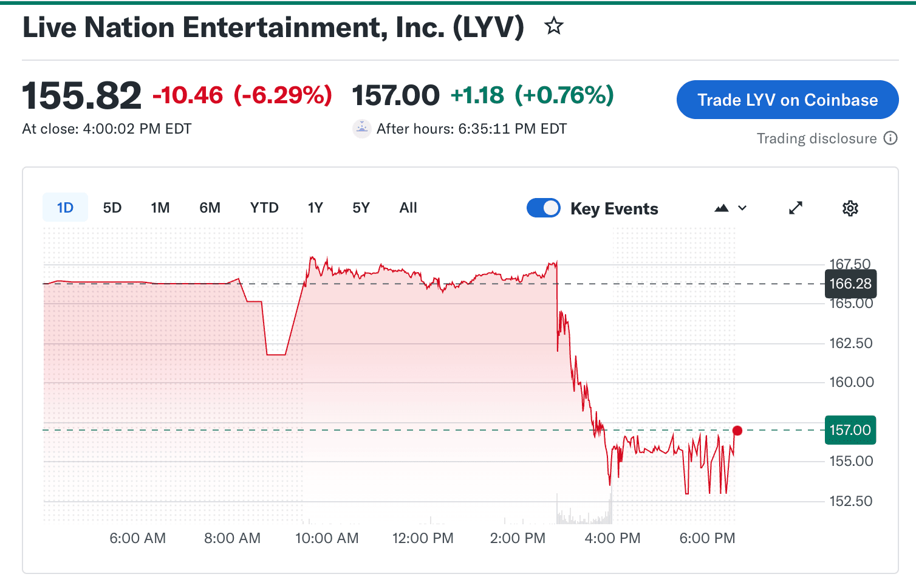
Task: Select the YTD time range tab
Action: [264, 207]
